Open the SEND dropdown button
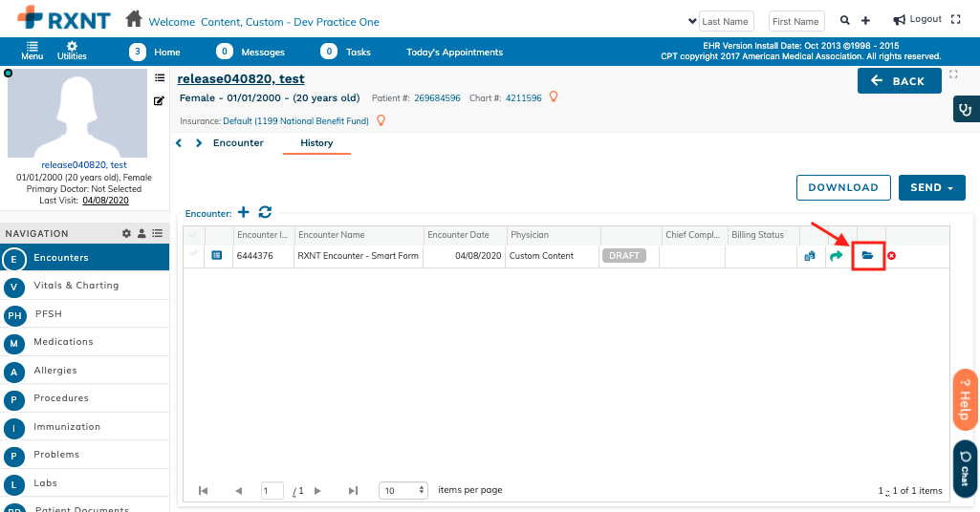The image size is (980, 512). 931,188
